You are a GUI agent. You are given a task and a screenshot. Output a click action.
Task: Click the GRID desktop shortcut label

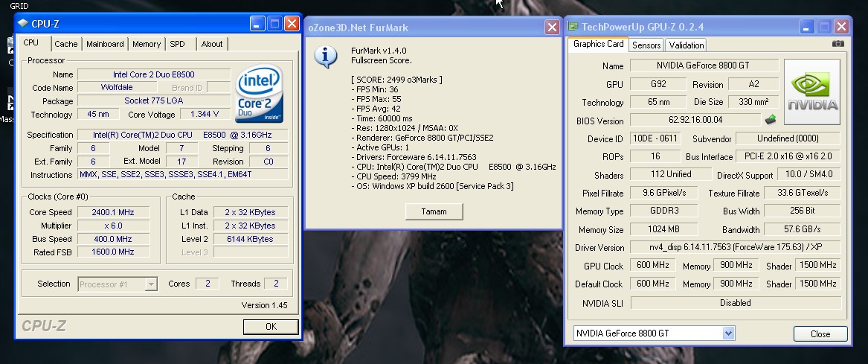click(19, 6)
